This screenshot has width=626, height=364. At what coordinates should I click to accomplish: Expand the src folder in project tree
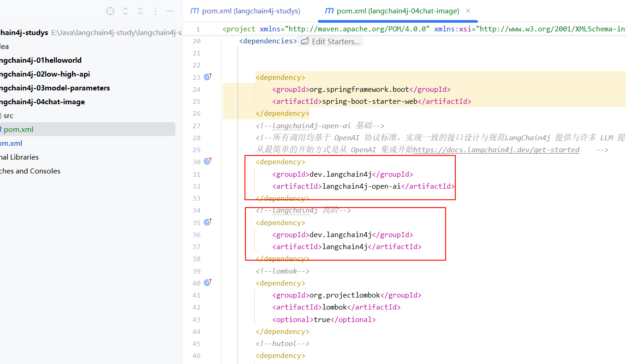[8, 116]
